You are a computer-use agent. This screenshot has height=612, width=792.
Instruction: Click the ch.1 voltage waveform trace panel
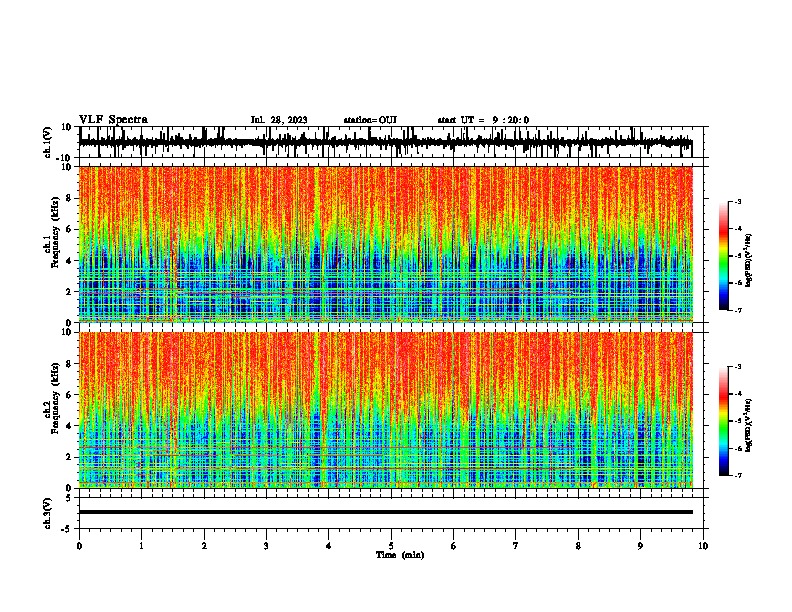385,142
